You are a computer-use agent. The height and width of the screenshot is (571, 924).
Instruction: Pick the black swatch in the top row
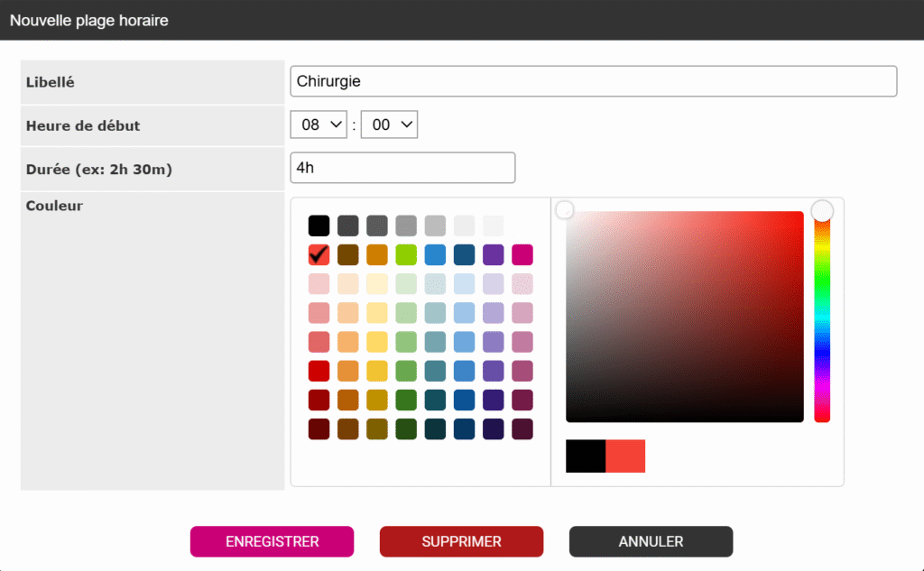[x=319, y=226]
